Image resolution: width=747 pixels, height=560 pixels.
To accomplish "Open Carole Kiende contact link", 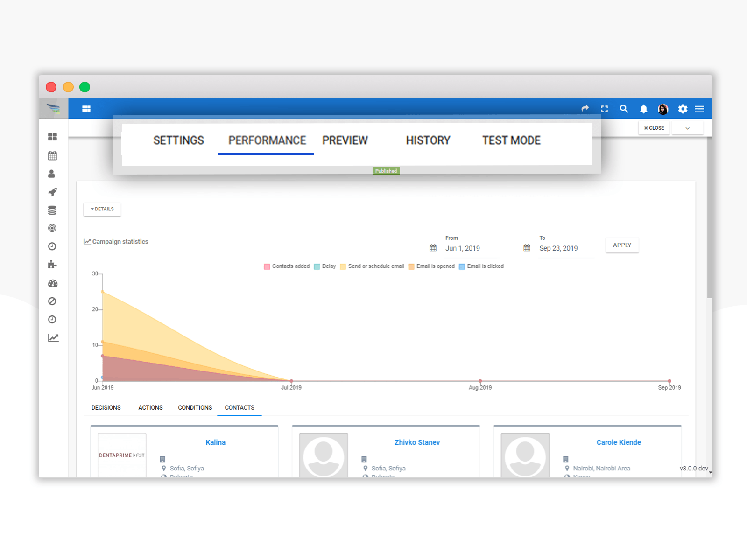I will click(619, 442).
